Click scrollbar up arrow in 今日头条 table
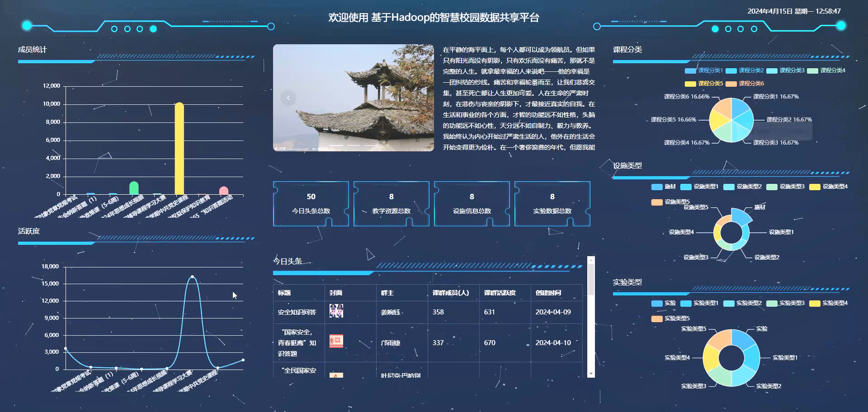 (x=591, y=260)
